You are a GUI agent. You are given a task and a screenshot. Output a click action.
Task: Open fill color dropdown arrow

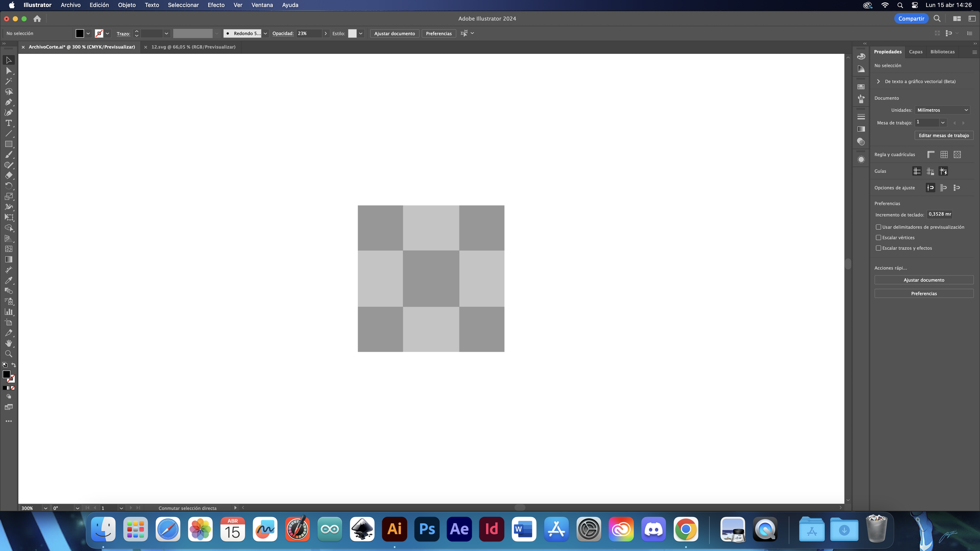click(88, 33)
